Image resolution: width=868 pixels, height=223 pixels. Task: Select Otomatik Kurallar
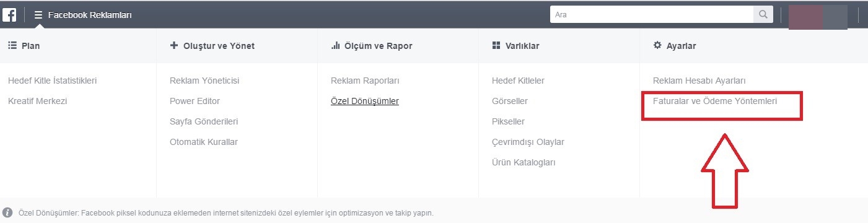coord(204,142)
